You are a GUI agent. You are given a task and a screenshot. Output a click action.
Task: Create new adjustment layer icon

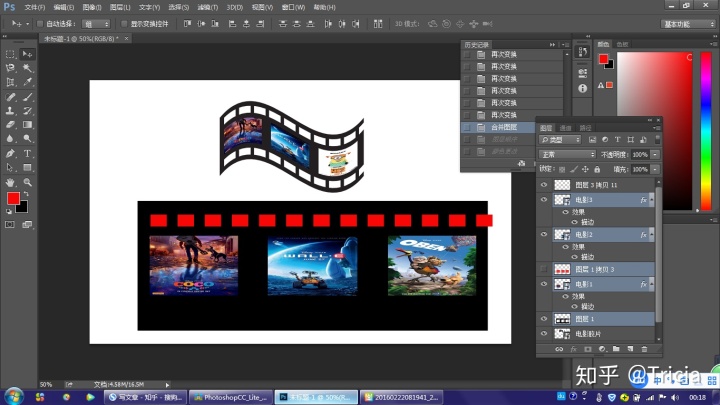602,349
